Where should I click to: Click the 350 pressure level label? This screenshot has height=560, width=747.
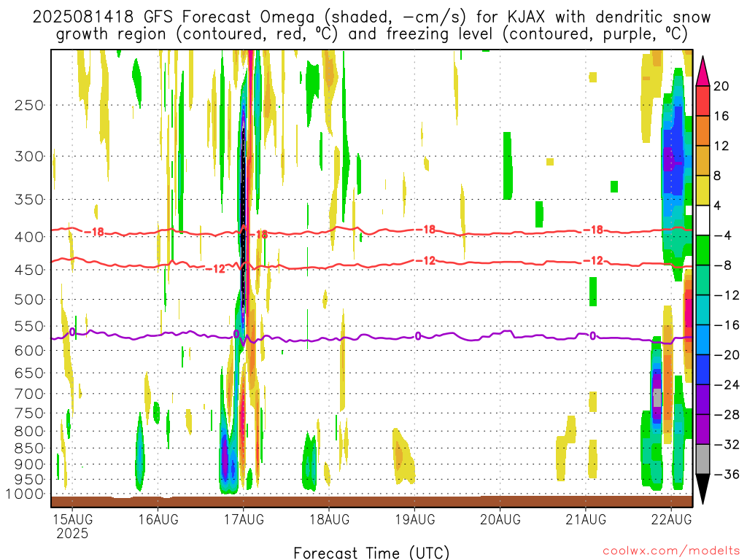click(x=29, y=200)
